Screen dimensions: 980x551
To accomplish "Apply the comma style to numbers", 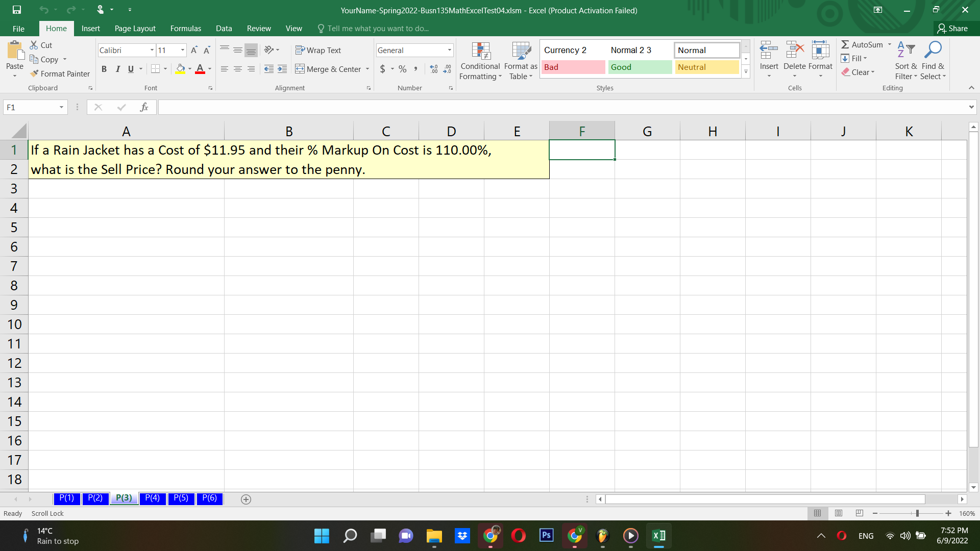I will coord(416,69).
